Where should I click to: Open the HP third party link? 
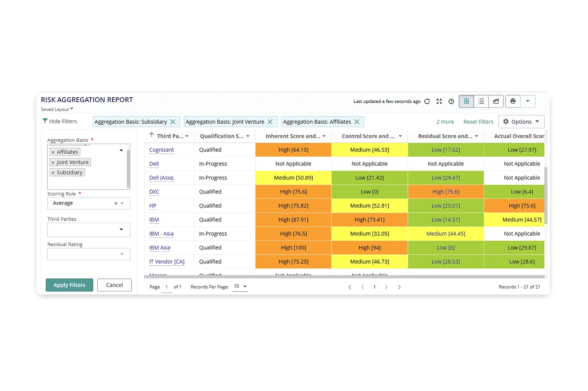click(153, 206)
